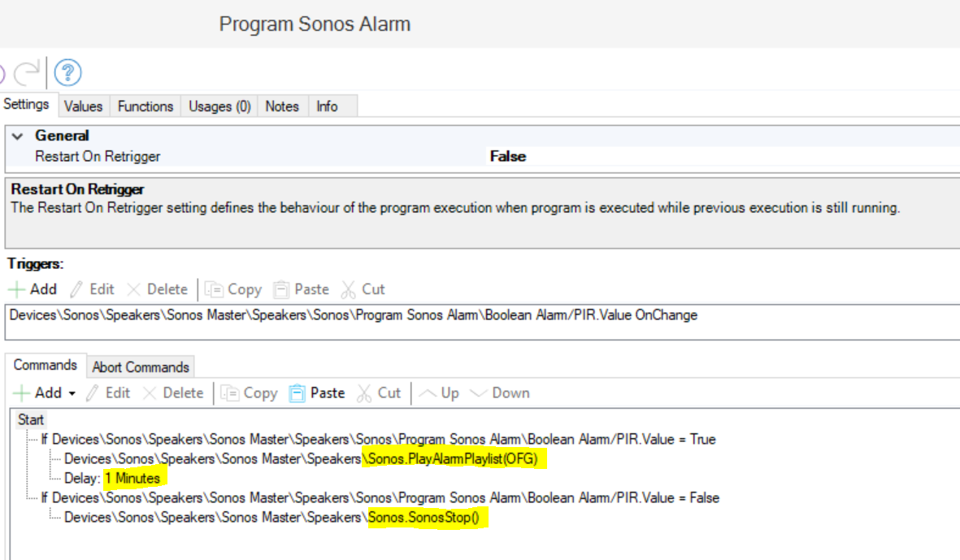The width and height of the screenshot is (960, 560).
Task: Switch to Abort Commands tab
Action: pyautogui.click(x=141, y=367)
